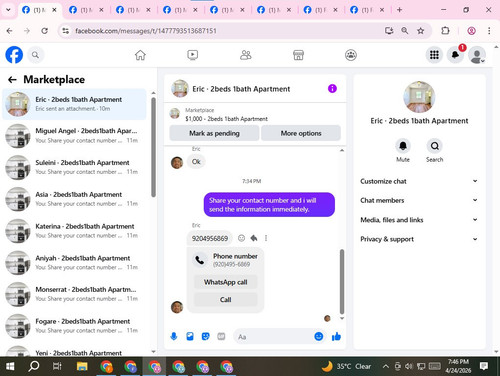Reply to the 9204956869 message
This screenshot has width=500, height=376.
click(x=254, y=238)
